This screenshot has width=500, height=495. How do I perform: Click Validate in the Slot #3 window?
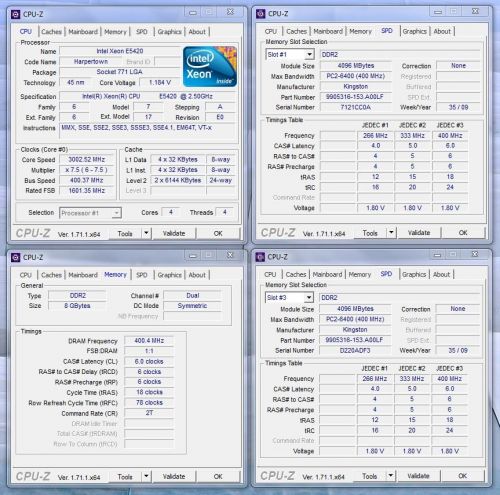pyautogui.click(x=418, y=476)
